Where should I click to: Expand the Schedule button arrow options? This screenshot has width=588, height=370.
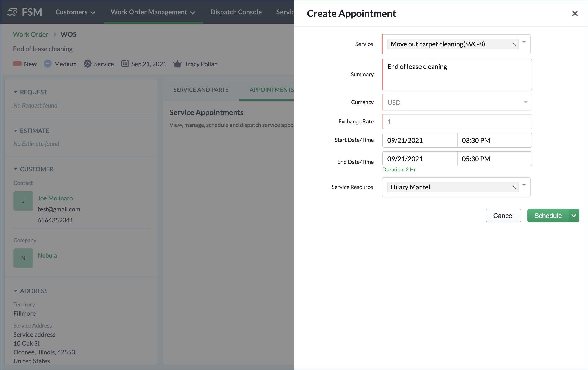click(x=574, y=216)
